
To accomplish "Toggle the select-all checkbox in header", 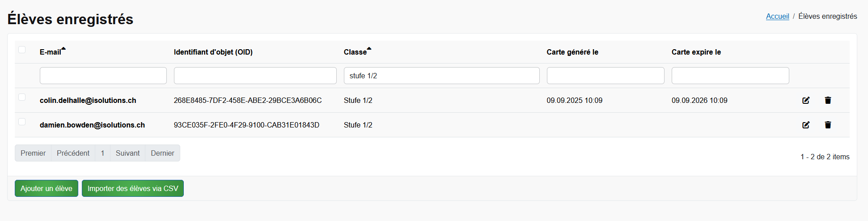I will pos(22,50).
